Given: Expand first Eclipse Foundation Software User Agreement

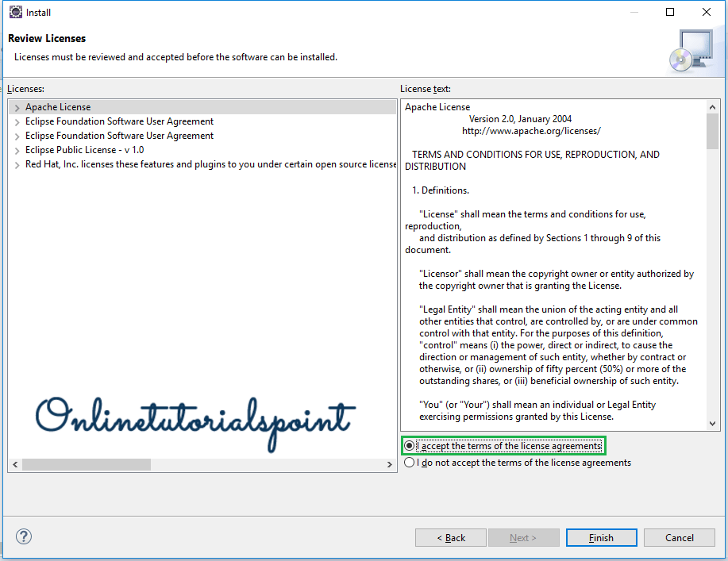Looking at the screenshot, I should 17,121.
